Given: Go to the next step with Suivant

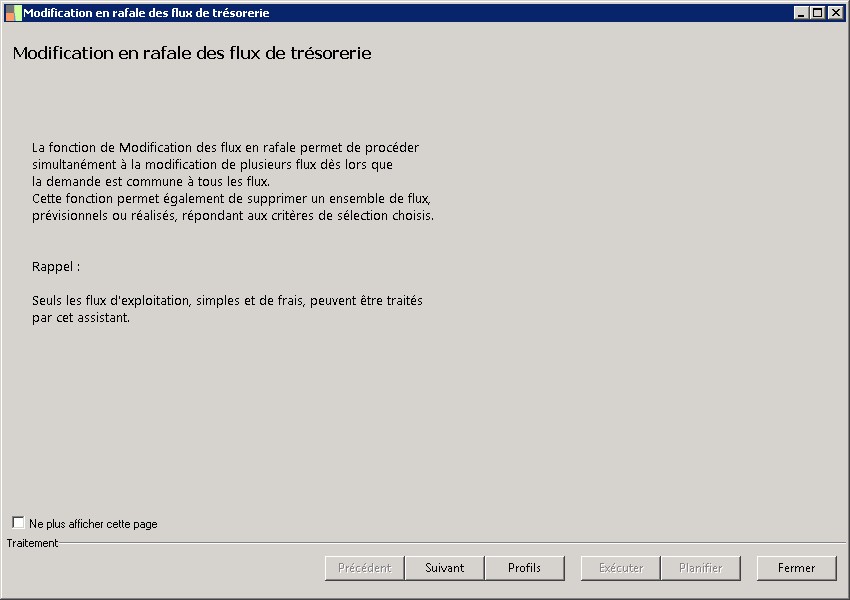Looking at the screenshot, I should click(x=444, y=568).
